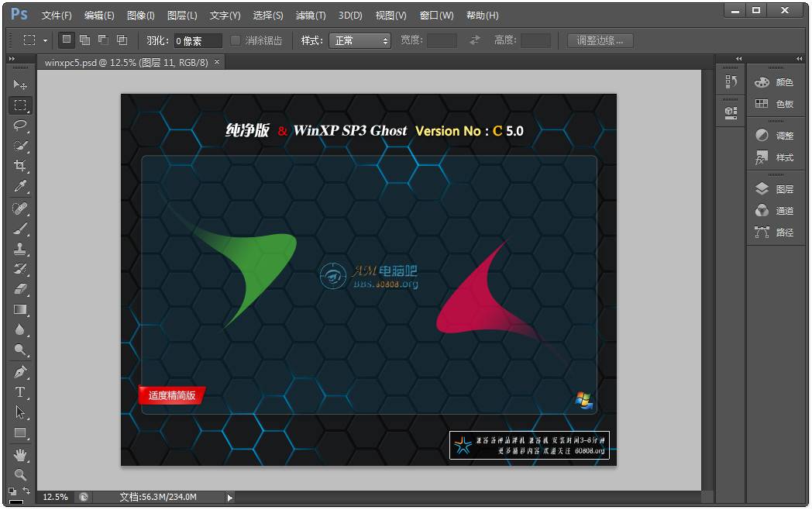Enable New Selection mode in options bar
Image resolution: width=812 pixels, height=510 pixels.
[67, 40]
